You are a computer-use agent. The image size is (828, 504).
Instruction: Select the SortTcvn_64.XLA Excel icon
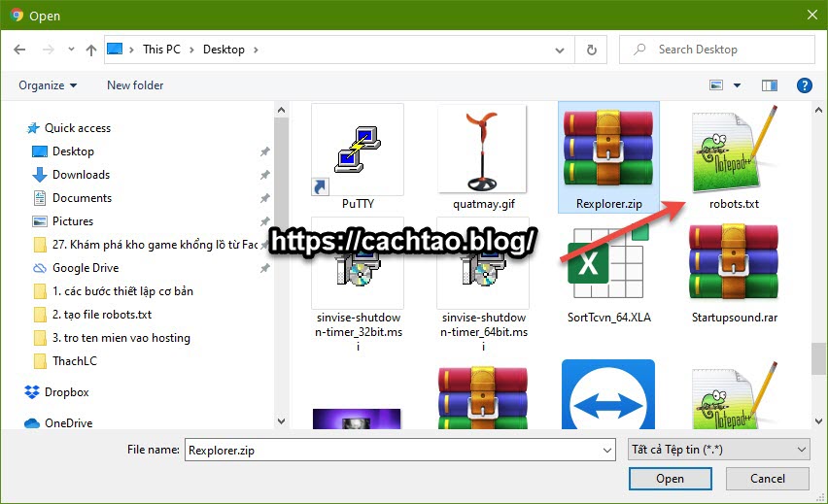tap(608, 263)
